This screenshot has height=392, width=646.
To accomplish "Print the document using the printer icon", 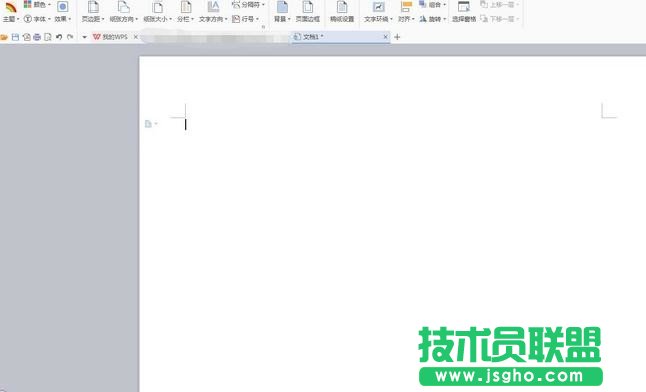I will pyautogui.click(x=37, y=37).
